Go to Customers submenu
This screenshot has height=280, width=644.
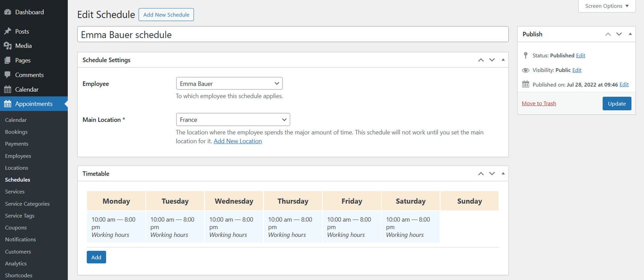[x=18, y=252]
